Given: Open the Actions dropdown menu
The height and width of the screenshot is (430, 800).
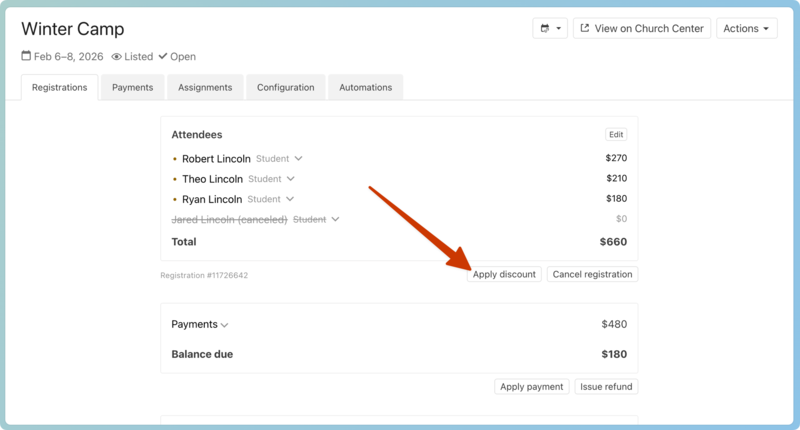Looking at the screenshot, I should tap(746, 29).
